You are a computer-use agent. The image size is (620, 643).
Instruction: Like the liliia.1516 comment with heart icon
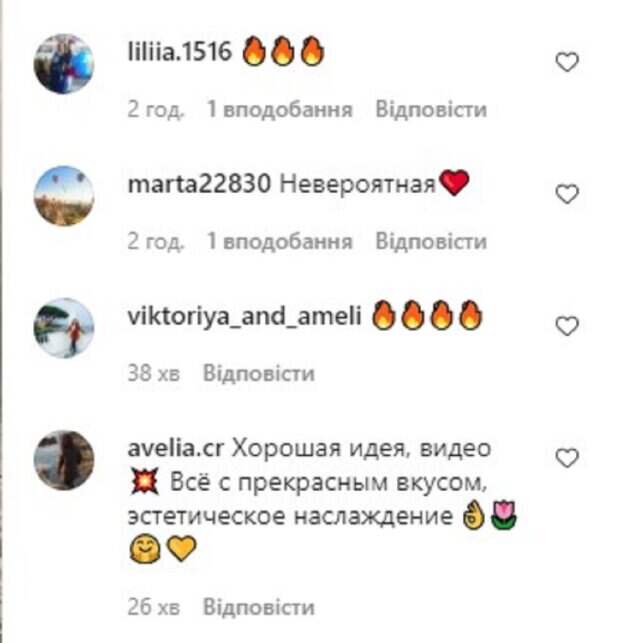click(x=567, y=62)
